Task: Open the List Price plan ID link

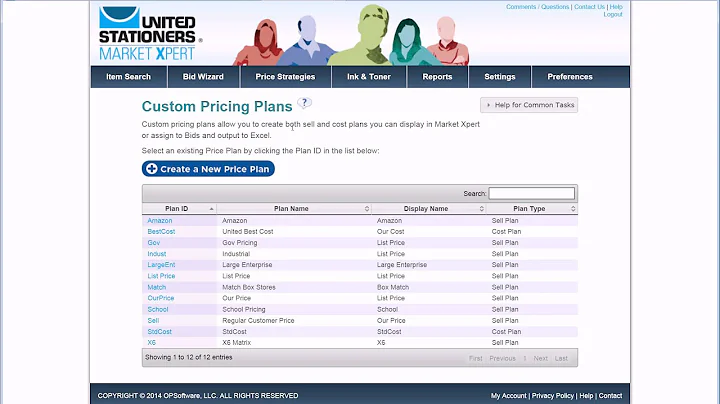Action: 161,276
